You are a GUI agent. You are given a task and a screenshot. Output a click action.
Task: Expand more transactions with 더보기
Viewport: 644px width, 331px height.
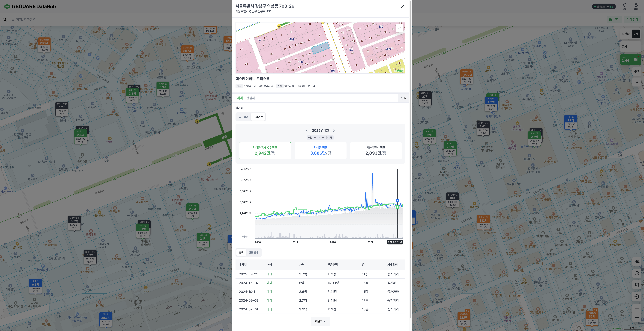(320, 321)
